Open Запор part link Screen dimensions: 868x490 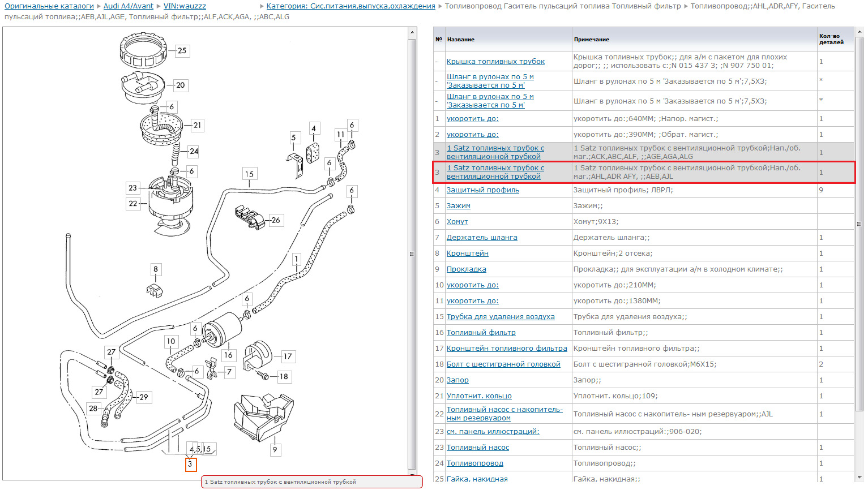pyautogui.click(x=457, y=380)
